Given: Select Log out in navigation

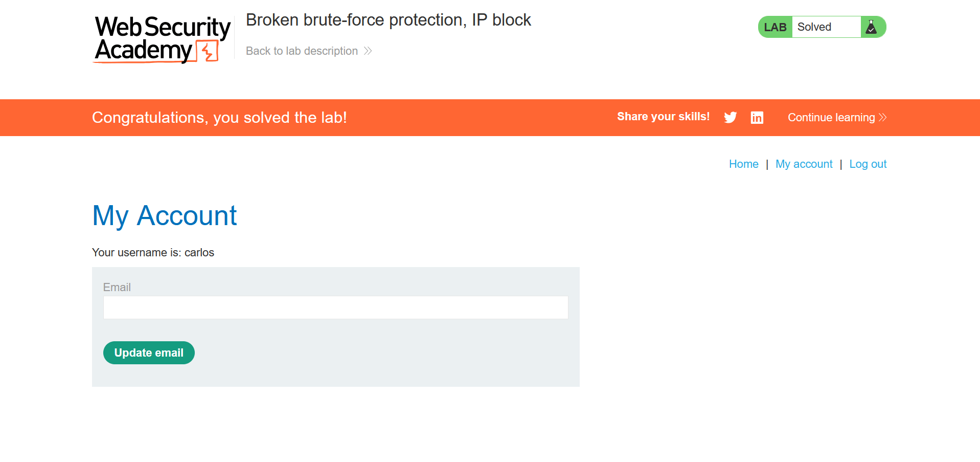Looking at the screenshot, I should (868, 164).
